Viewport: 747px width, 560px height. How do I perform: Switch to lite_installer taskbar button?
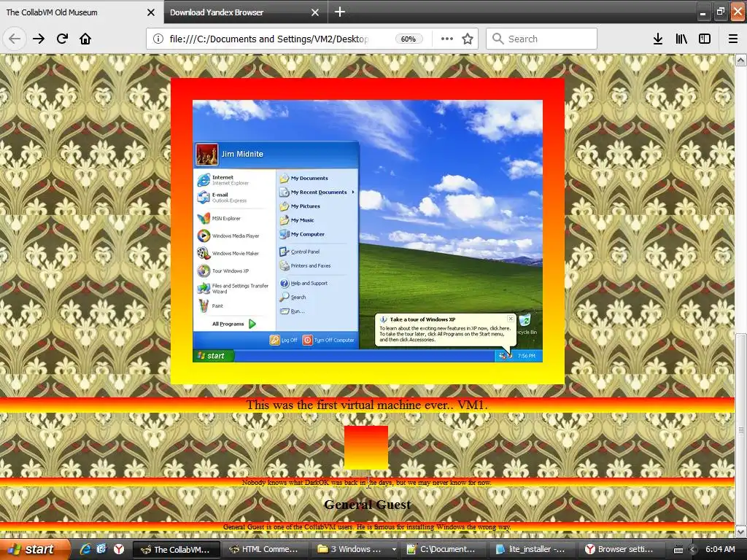(532, 550)
